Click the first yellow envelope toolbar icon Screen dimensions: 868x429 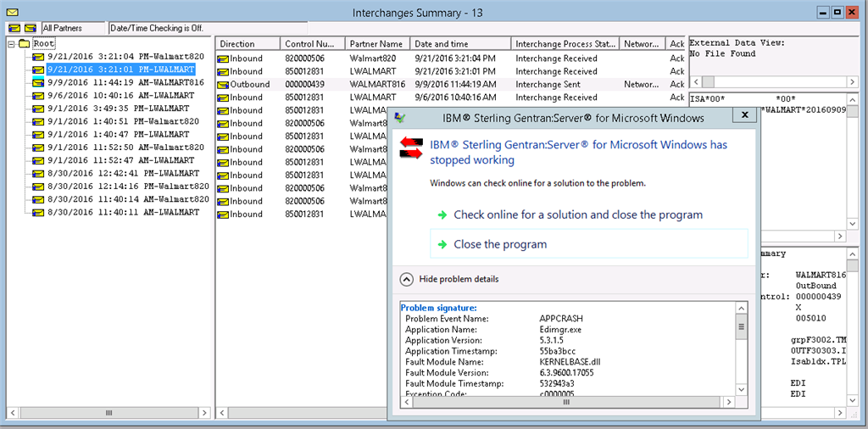pyautogui.click(x=14, y=28)
